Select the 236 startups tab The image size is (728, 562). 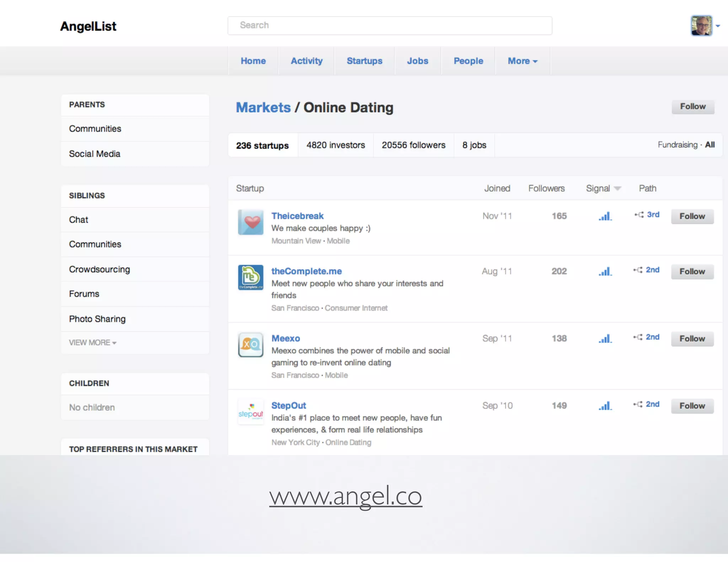tap(263, 145)
